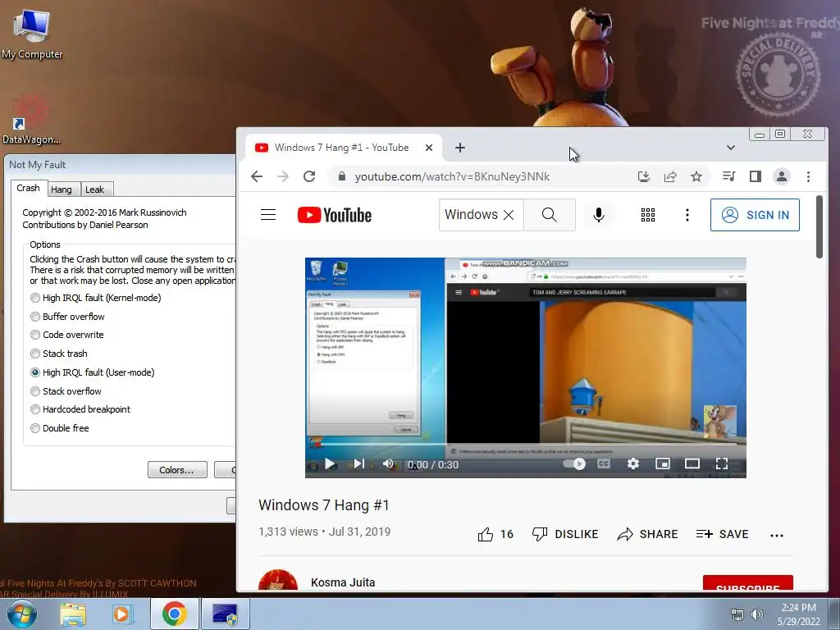Click the Chrome address bar URL
Screen dimensions: 840x630
pyautogui.click(x=452, y=176)
